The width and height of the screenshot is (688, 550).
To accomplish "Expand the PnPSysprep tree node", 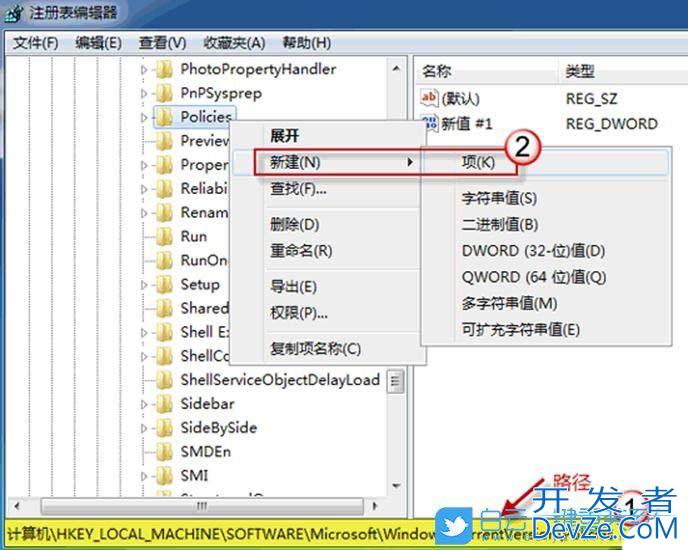I will (144, 93).
